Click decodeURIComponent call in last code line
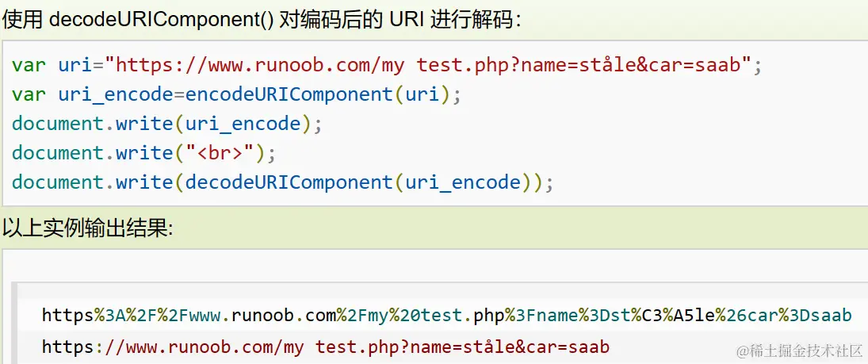Viewport: 868px width, 364px height. point(289,182)
